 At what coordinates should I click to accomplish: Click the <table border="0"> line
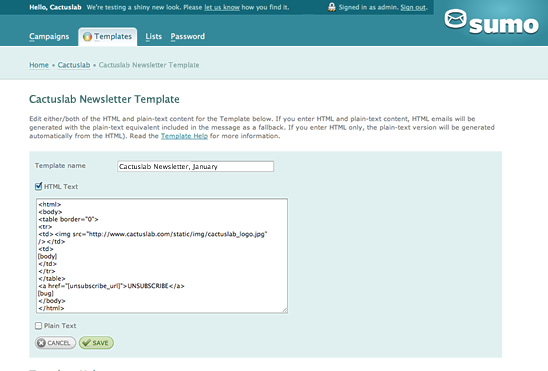pyautogui.click(x=68, y=219)
